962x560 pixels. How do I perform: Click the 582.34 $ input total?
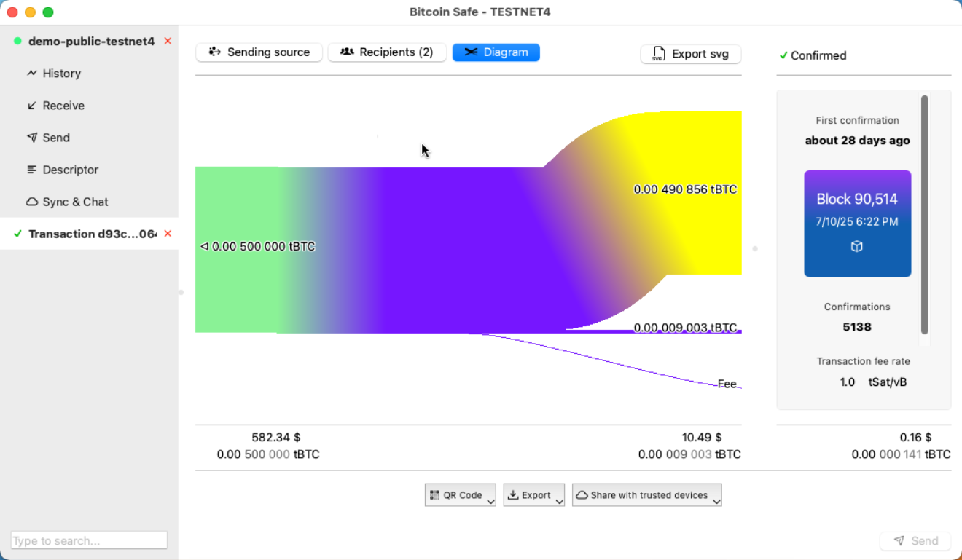(x=275, y=438)
